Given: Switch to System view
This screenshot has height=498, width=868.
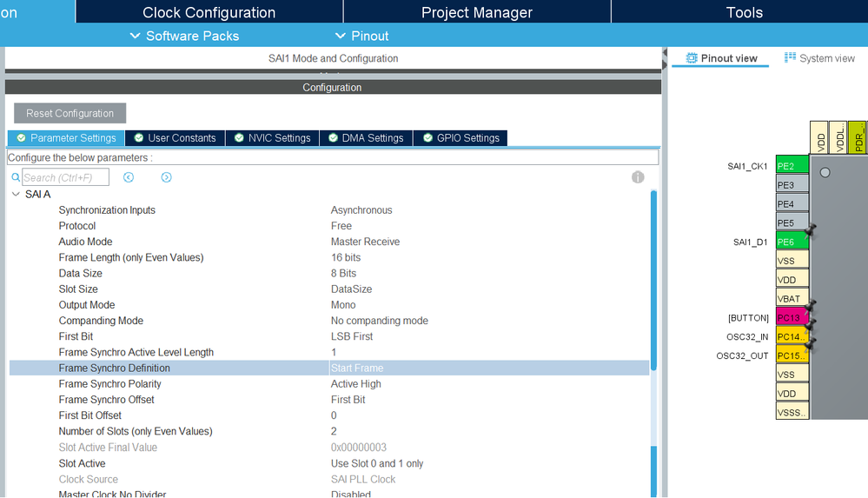Looking at the screenshot, I should coord(819,58).
